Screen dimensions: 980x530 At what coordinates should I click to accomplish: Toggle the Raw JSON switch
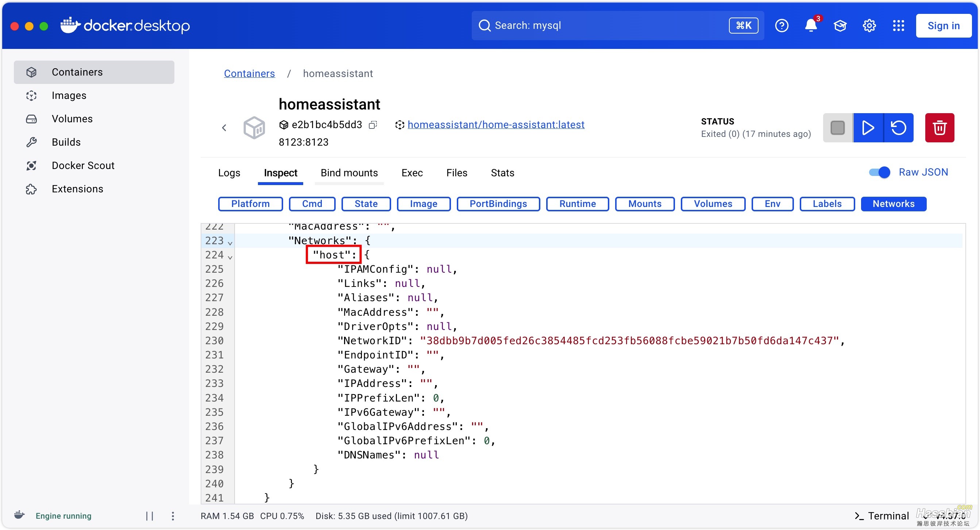[x=879, y=172]
